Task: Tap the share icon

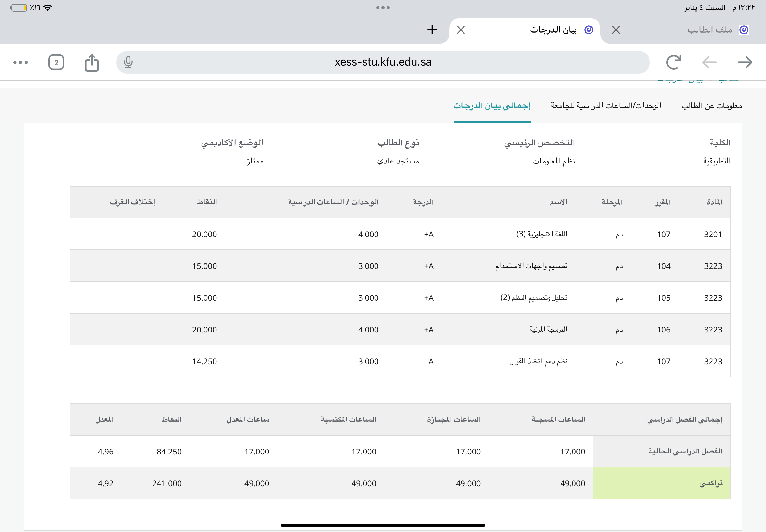Action: tap(92, 62)
